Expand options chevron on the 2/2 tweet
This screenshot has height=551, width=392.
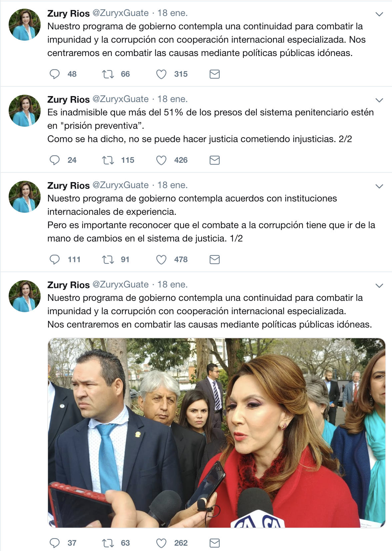point(379,100)
